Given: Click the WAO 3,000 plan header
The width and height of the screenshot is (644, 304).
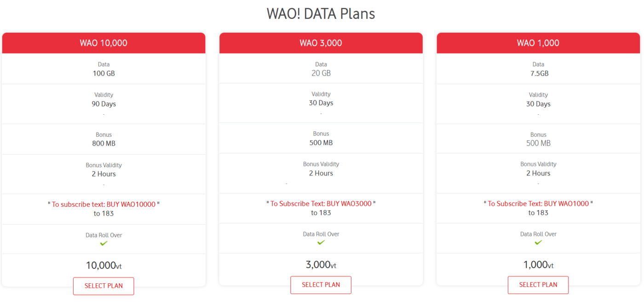Looking at the screenshot, I should tap(321, 43).
